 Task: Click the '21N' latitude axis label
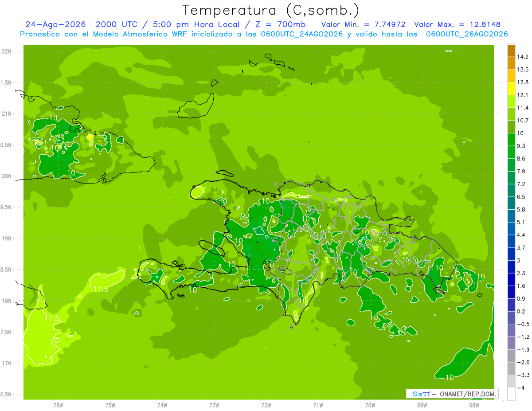pyautogui.click(x=7, y=114)
